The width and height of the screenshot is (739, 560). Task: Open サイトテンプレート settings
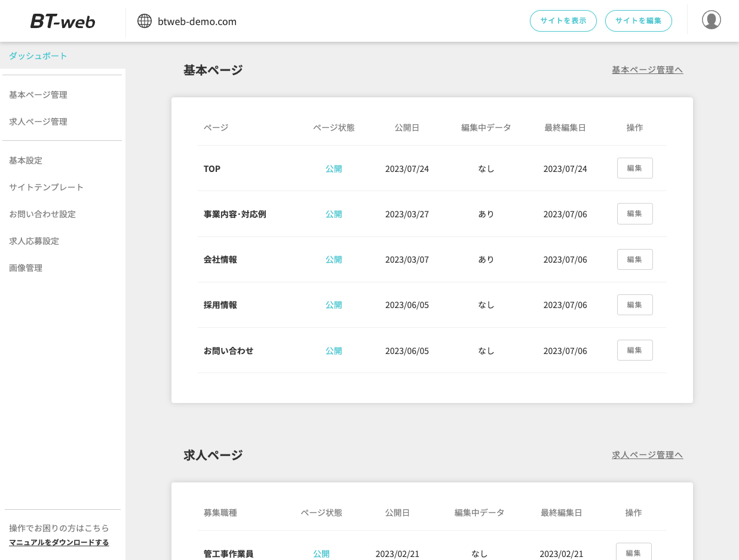(x=47, y=187)
